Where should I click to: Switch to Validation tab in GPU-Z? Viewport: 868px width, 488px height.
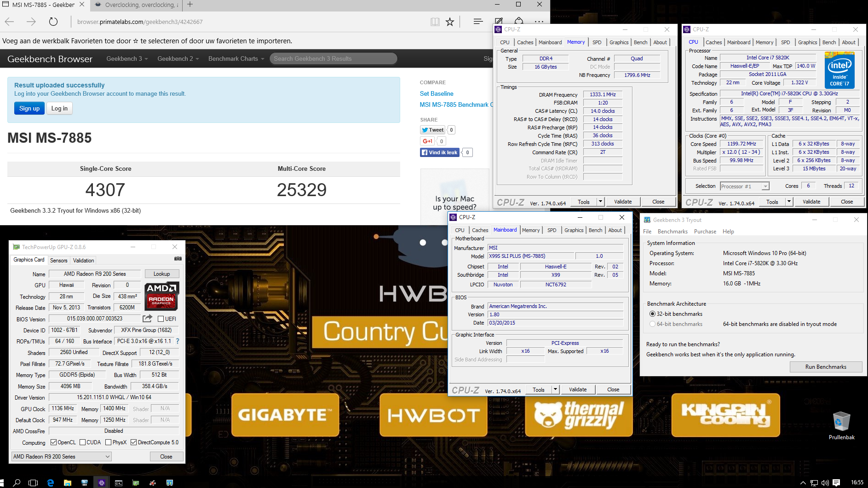tap(83, 260)
